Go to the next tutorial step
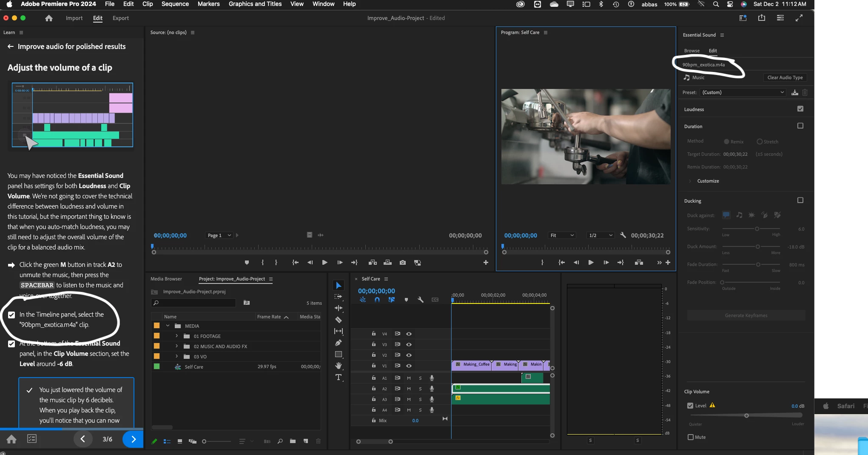This screenshot has width=868, height=455. 133,439
